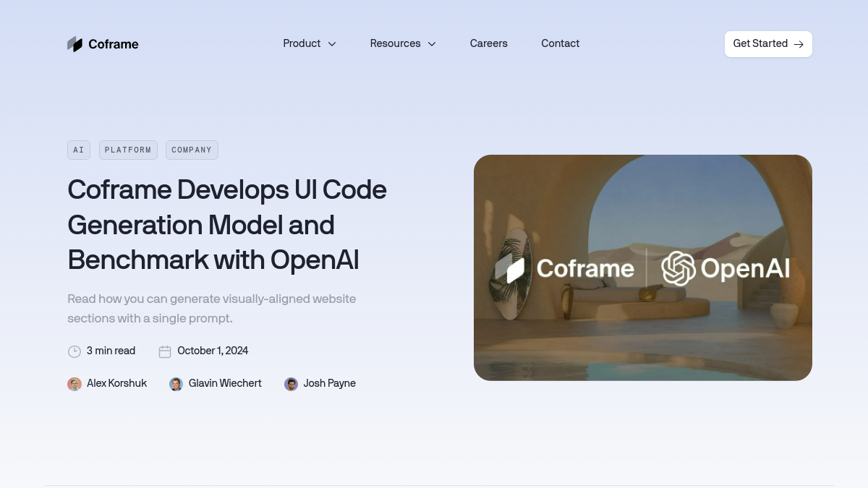Open author Josh Payne's name

pyautogui.click(x=330, y=383)
